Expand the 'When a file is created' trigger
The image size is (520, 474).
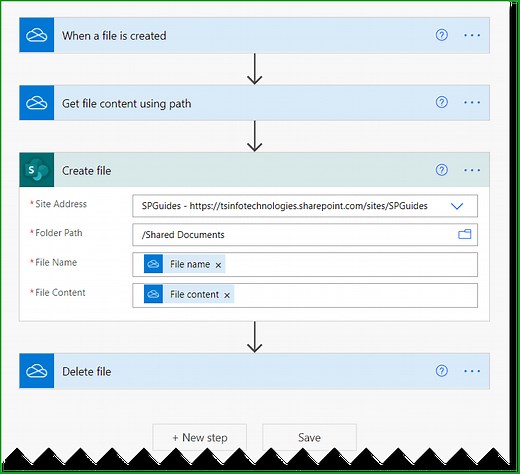pos(254,35)
